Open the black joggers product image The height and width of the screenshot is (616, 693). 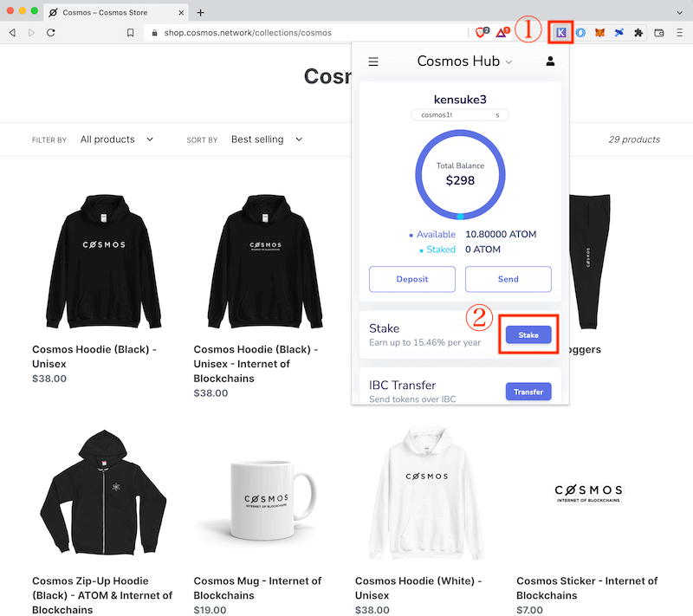coord(590,261)
